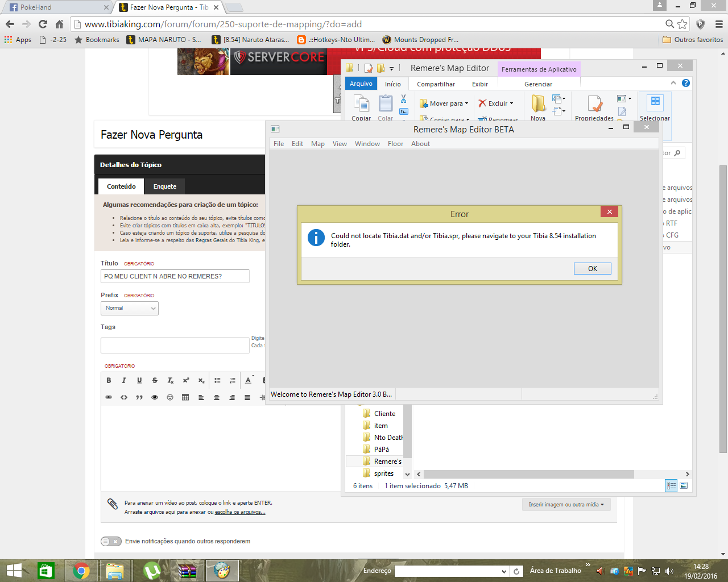This screenshot has width=728, height=582.
Task: Click the Nova pasta folder icon in the ribbon
Action: click(x=538, y=104)
